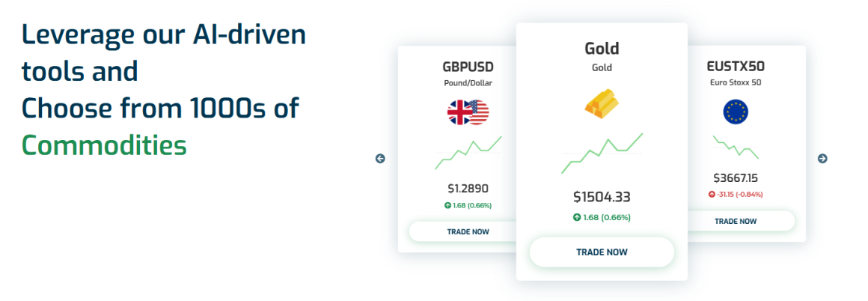
Task: Click the UK and US flags icon
Action: click(x=468, y=112)
